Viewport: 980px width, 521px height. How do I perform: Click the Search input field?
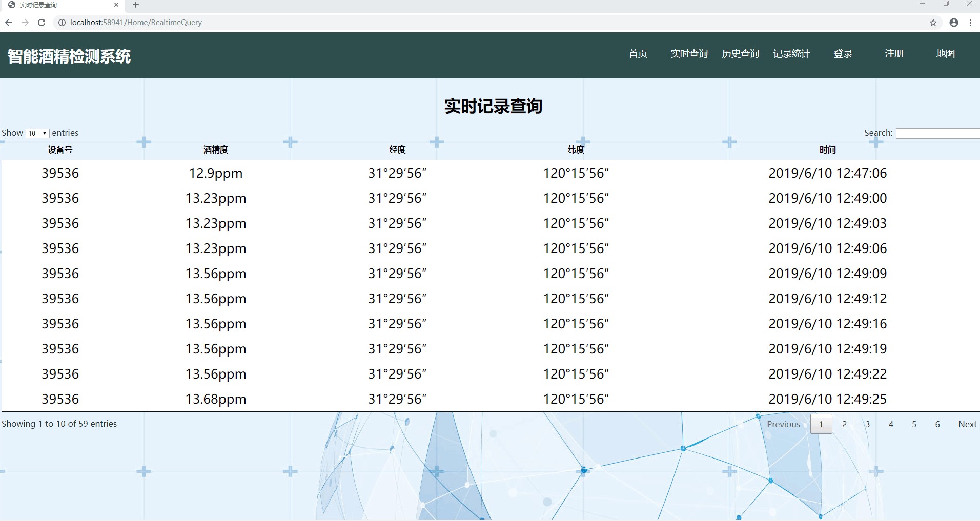[x=937, y=133]
